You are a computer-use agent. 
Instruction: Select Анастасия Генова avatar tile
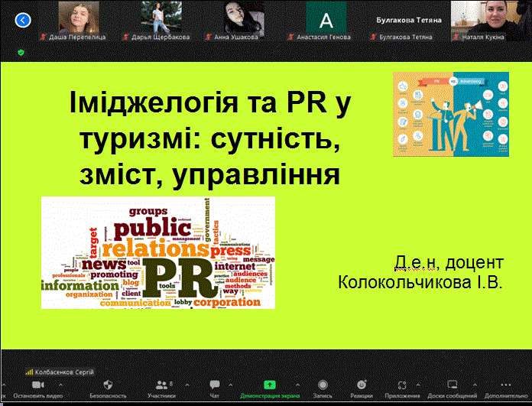pyautogui.click(x=326, y=17)
